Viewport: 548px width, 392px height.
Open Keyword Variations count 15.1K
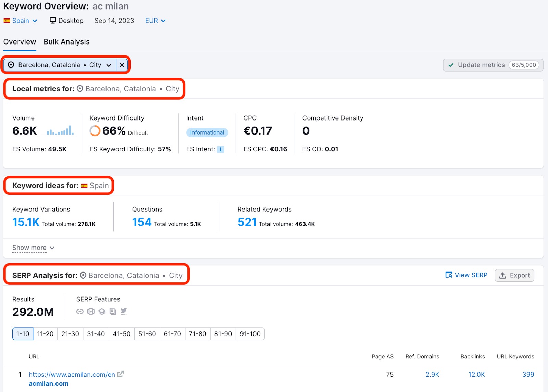pos(26,222)
